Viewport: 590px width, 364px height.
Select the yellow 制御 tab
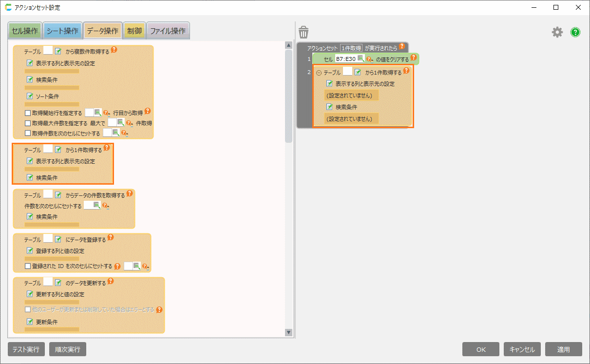134,31
